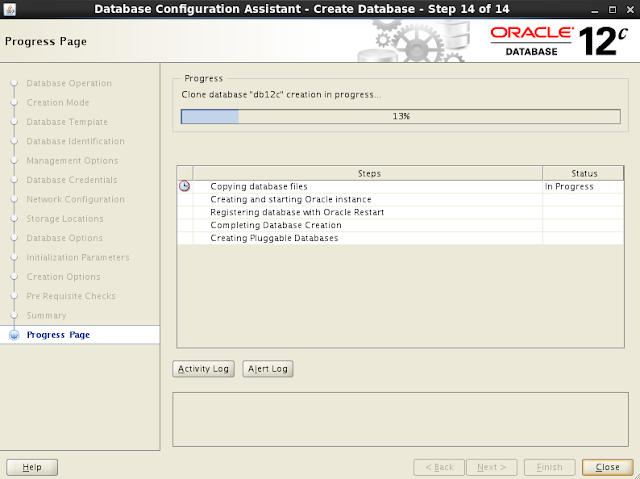Click the In Progress status cell
The width and height of the screenshot is (640, 479).
pyautogui.click(x=583, y=186)
